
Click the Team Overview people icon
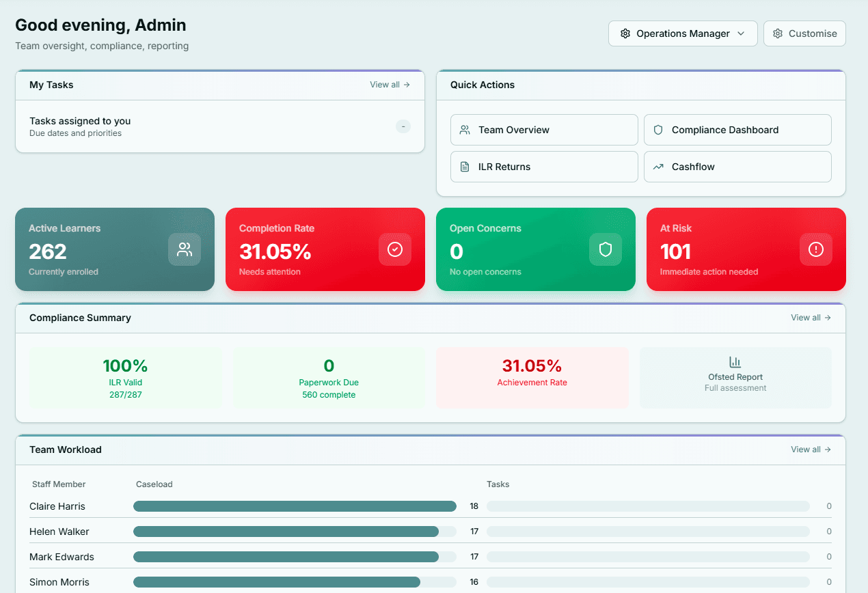point(465,129)
